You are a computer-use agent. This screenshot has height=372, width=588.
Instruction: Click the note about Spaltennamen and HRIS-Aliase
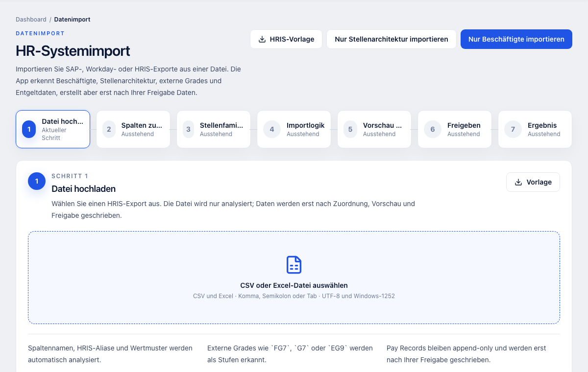tap(110, 354)
